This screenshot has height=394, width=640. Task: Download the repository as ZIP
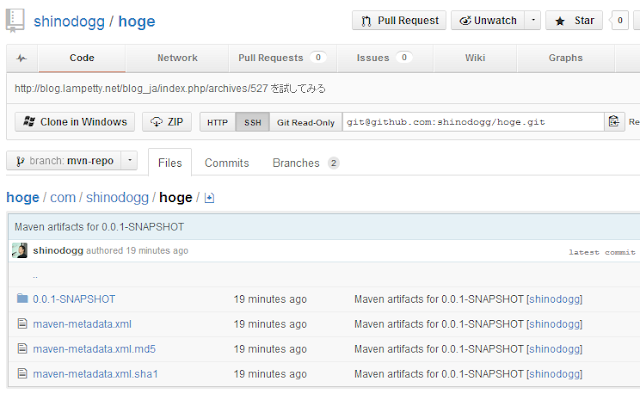tap(167, 122)
